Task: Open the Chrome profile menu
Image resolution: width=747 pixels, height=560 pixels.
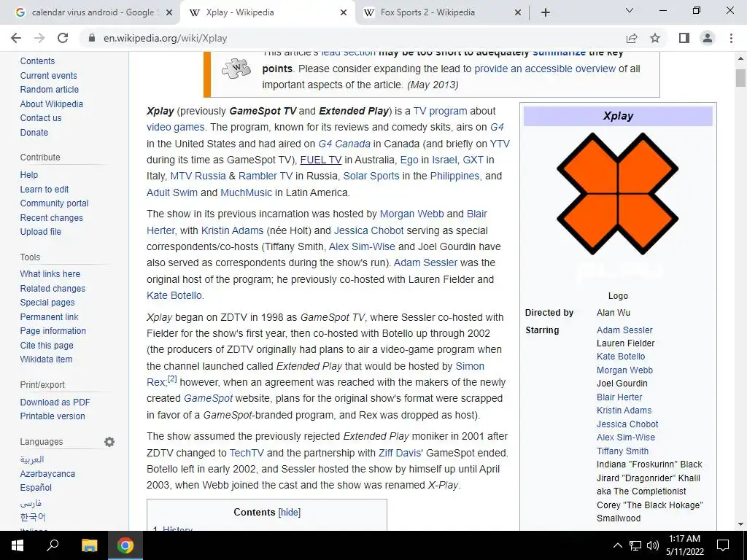Action: [x=708, y=38]
